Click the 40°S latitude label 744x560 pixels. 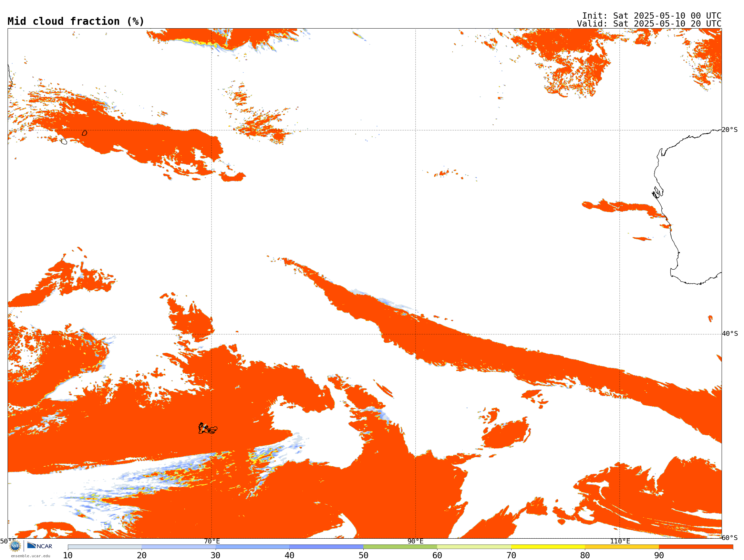[730, 334]
